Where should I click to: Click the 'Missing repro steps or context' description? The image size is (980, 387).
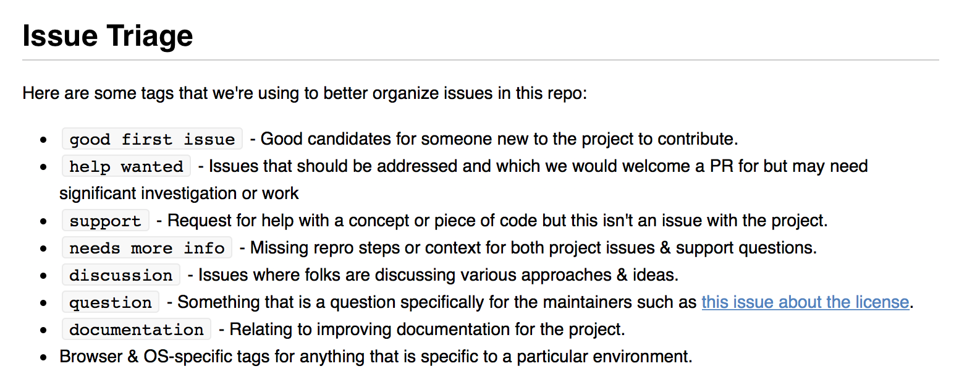point(533,248)
